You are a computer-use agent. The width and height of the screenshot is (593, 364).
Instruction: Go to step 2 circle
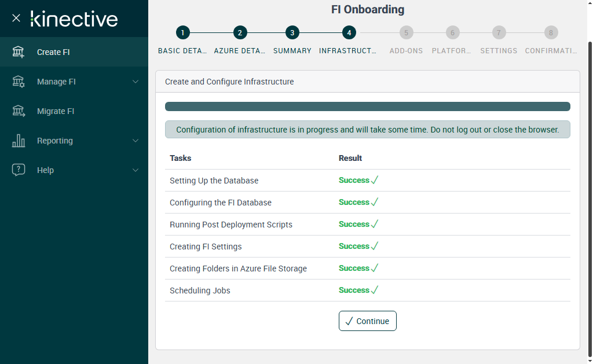(x=240, y=32)
